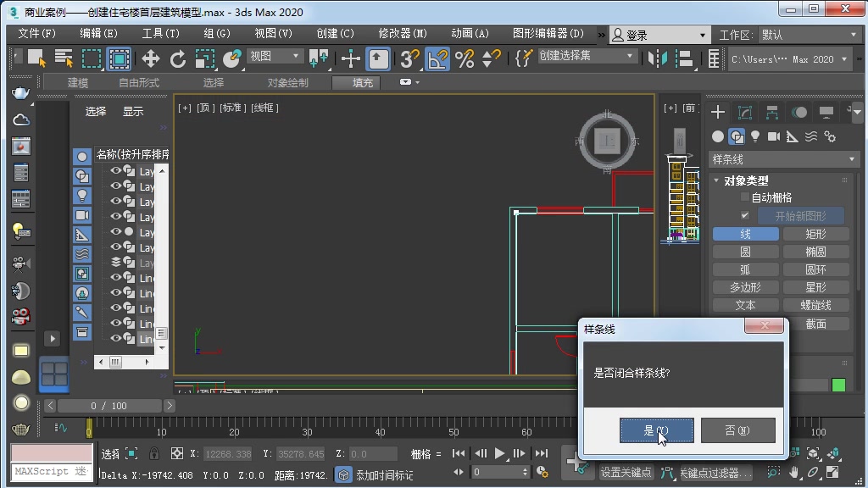Uncheck the 开始新图形 checkbox

click(x=745, y=215)
